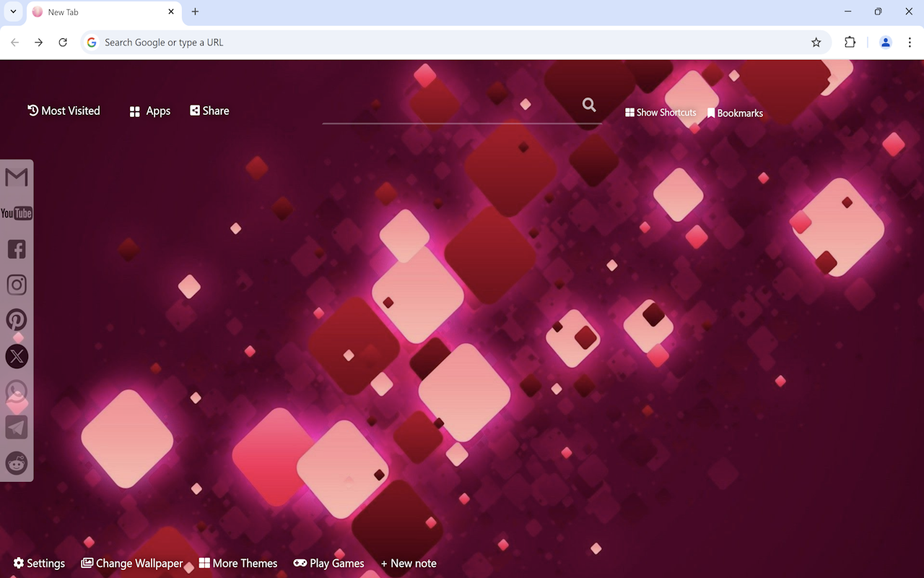Click Change Wallpaper
The width and height of the screenshot is (924, 578).
click(131, 564)
